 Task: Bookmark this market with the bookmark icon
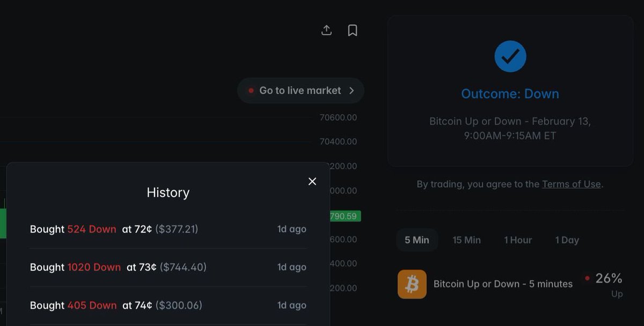coord(353,31)
